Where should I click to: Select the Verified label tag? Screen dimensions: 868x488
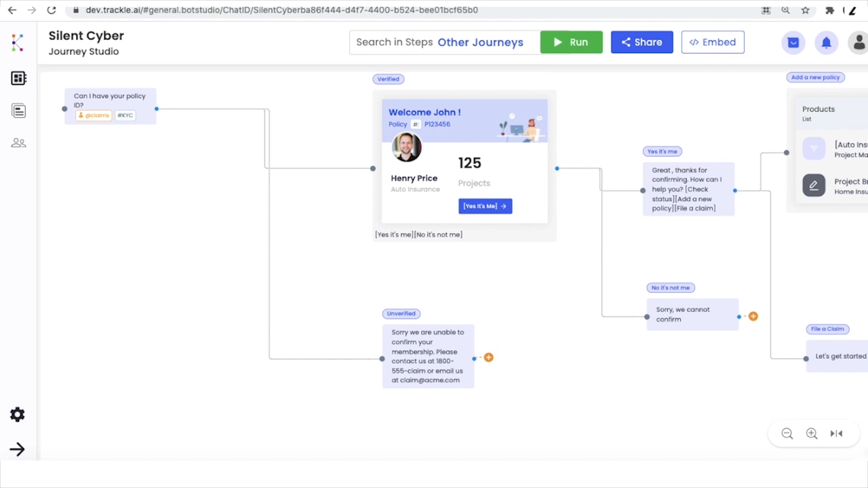(388, 79)
